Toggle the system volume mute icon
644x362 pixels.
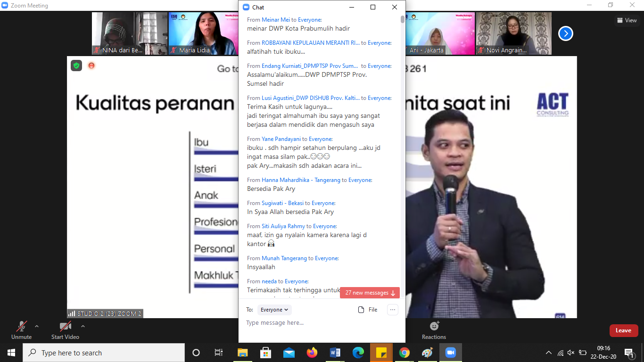point(571,353)
